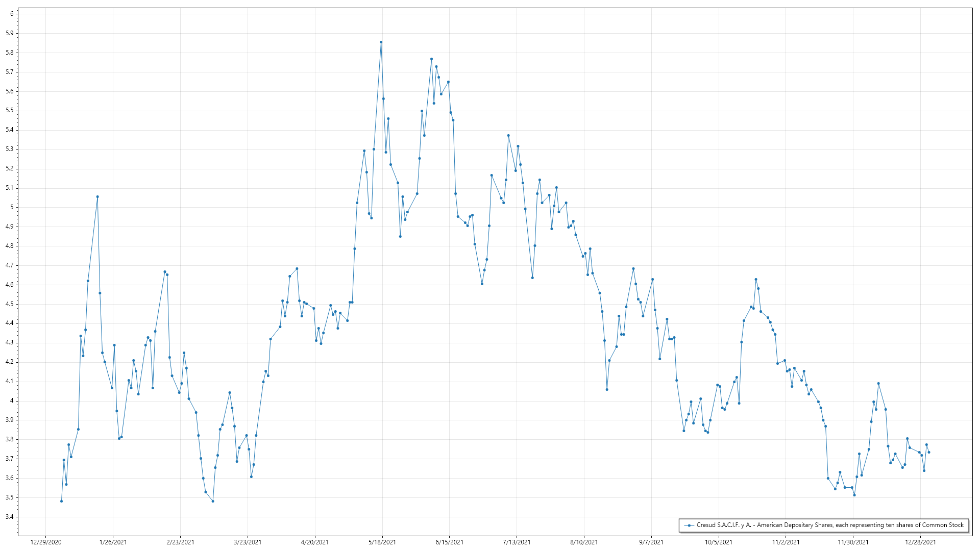Click the 8/10/2021 x-axis date label
The width and height of the screenshot is (980, 551).
click(x=584, y=542)
